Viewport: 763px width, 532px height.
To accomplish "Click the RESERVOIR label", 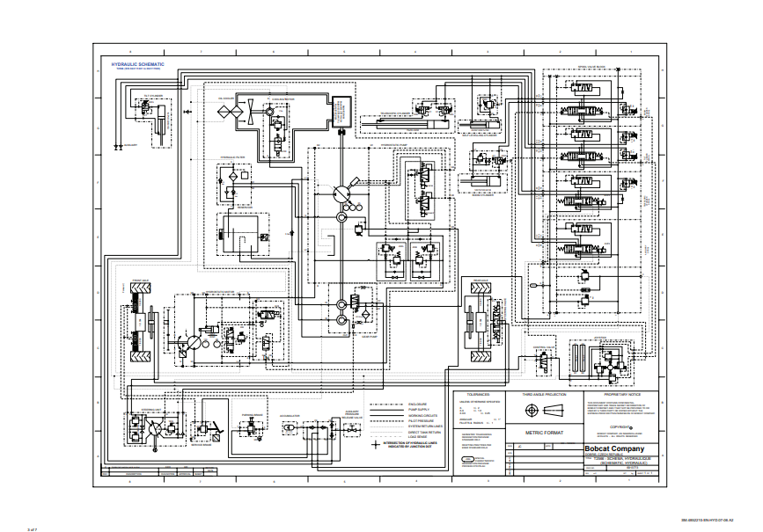I will (245, 208).
